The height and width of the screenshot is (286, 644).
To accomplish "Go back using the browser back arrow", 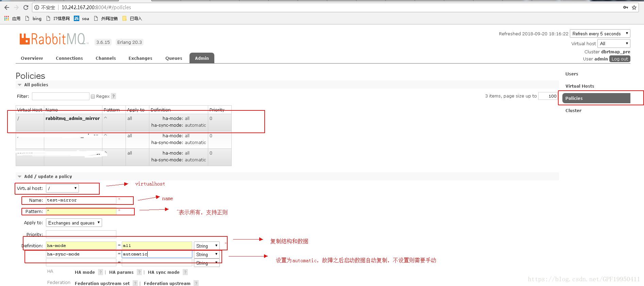I will click(x=7, y=7).
